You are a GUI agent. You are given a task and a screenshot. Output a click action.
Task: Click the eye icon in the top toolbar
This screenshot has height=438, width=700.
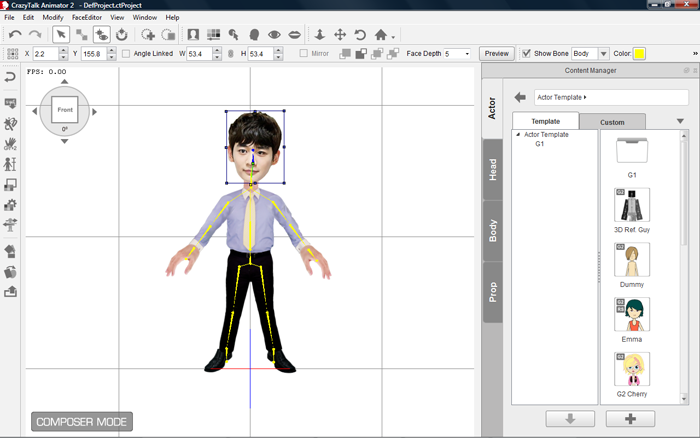(273, 34)
